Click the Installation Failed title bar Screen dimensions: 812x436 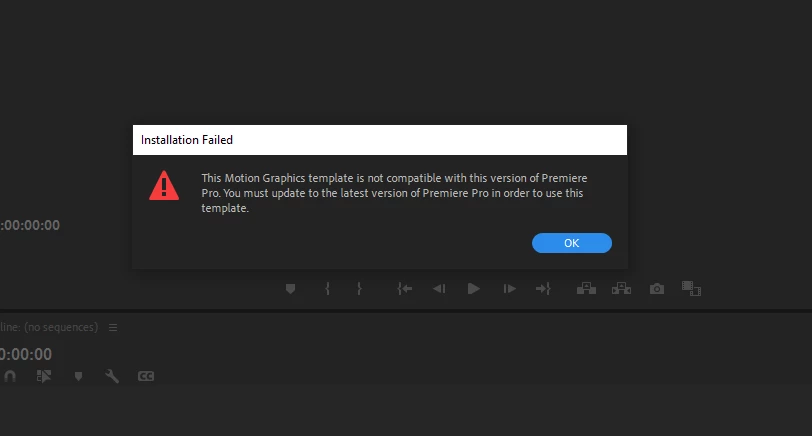pyautogui.click(x=380, y=140)
